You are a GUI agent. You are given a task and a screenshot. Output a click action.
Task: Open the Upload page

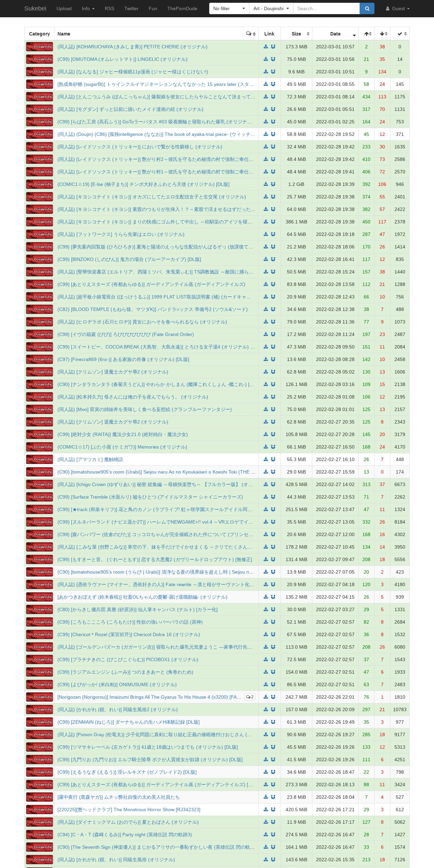(64, 8)
